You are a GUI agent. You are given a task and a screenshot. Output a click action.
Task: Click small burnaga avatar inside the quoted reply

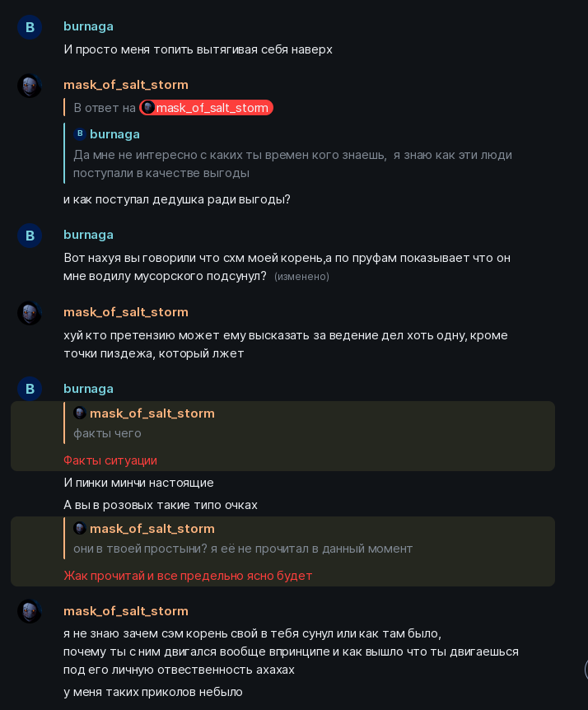point(80,134)
